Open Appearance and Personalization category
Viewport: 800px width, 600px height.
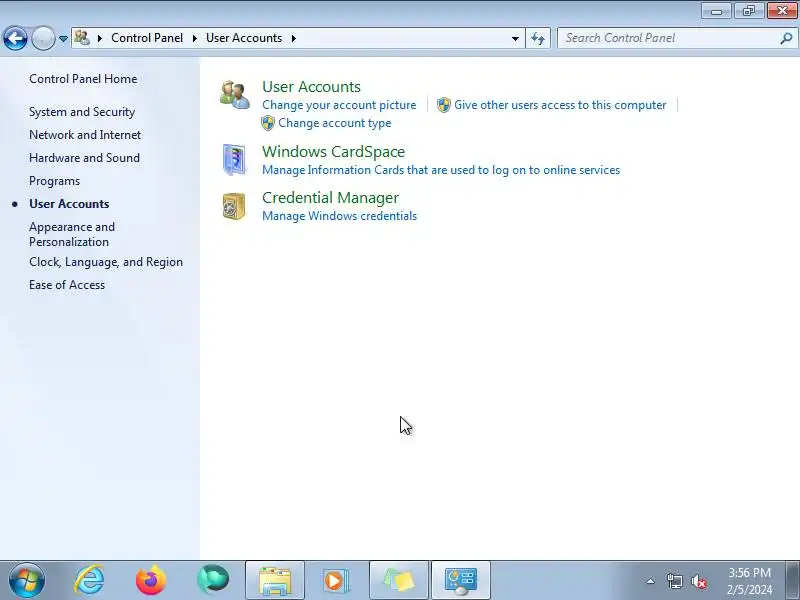(72, 234)
